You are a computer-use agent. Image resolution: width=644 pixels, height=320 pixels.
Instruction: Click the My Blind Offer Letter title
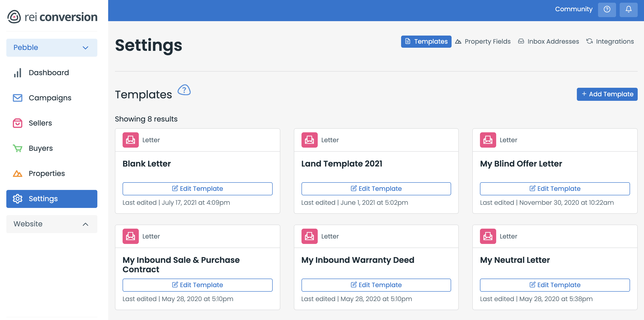pos(521,164)
